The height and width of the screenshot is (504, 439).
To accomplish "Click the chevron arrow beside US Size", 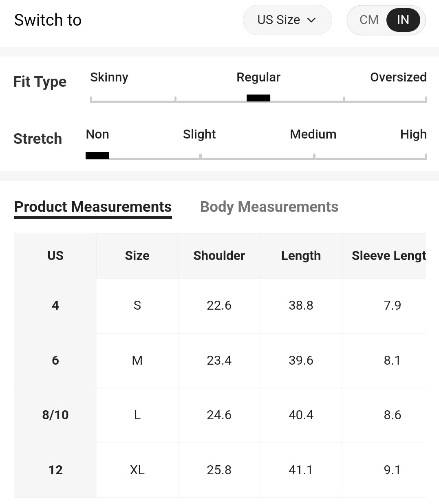I will [311, 20].
